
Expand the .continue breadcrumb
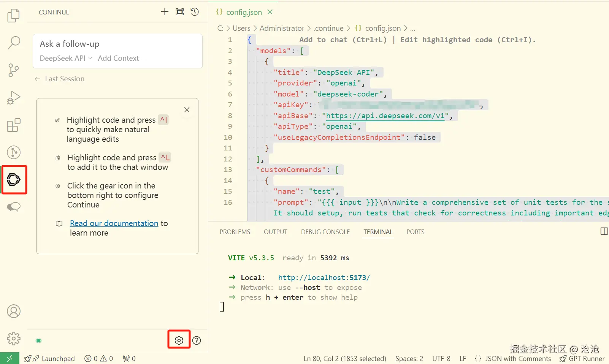click(x=328, y=28)
